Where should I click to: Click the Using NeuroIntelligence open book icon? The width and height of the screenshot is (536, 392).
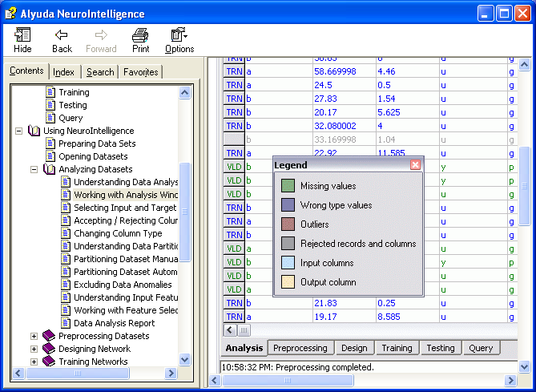(x=34, y=131)
